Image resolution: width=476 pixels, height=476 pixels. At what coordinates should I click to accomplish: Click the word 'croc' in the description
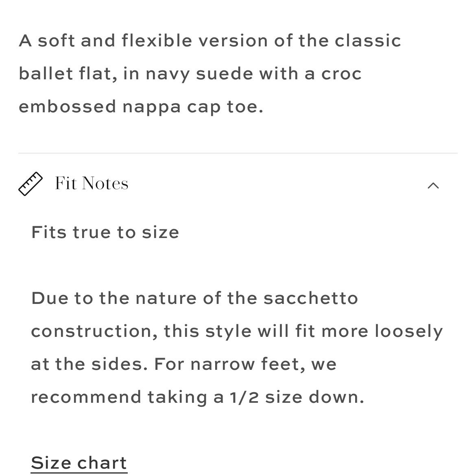pyautogui.click(x=341, y=74)
